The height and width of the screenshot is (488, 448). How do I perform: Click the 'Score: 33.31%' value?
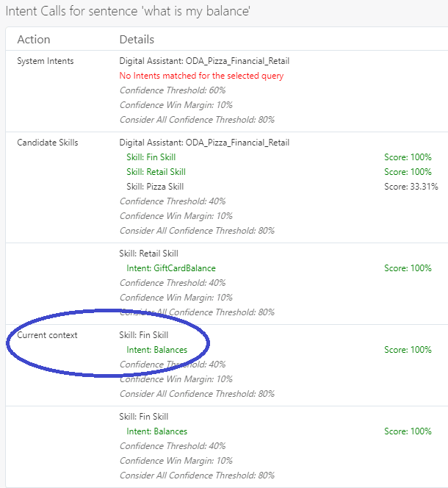pyautogui.click(x=411, y=187)
